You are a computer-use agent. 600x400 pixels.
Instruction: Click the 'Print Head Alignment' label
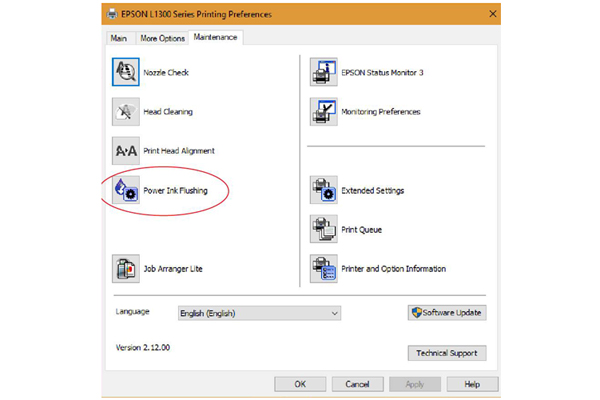[179, 151]
